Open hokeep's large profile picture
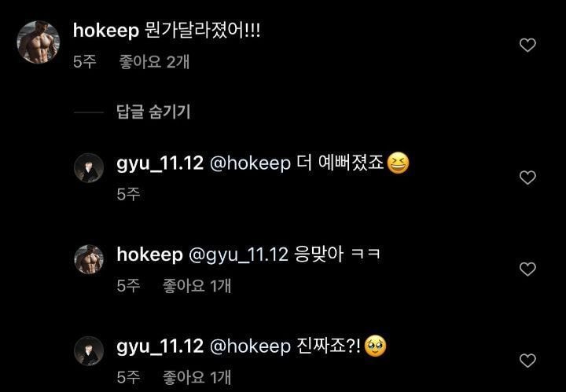 click(38, 42)
